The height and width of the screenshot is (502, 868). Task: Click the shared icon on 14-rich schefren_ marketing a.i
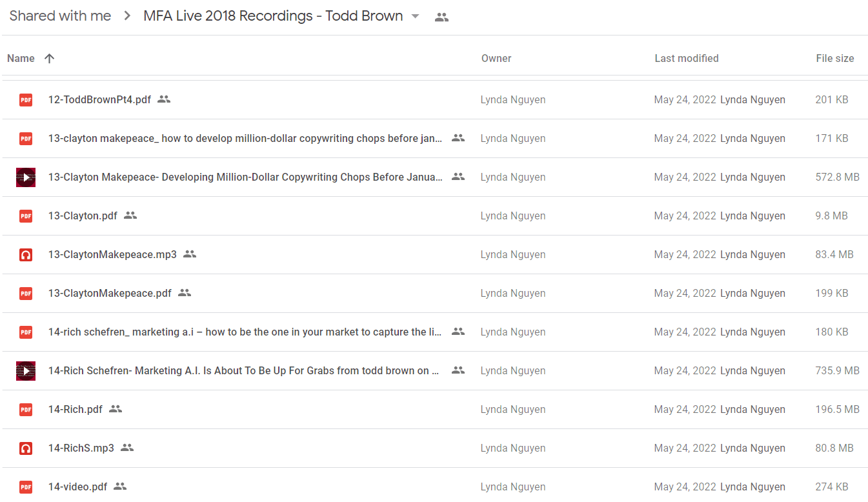click(458, 332)
